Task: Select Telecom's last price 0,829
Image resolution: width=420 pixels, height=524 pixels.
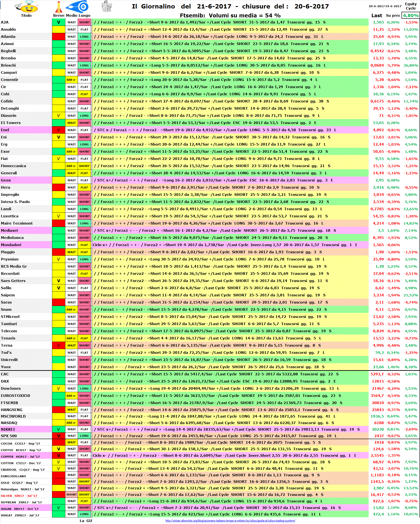Action: pos(378,331)
